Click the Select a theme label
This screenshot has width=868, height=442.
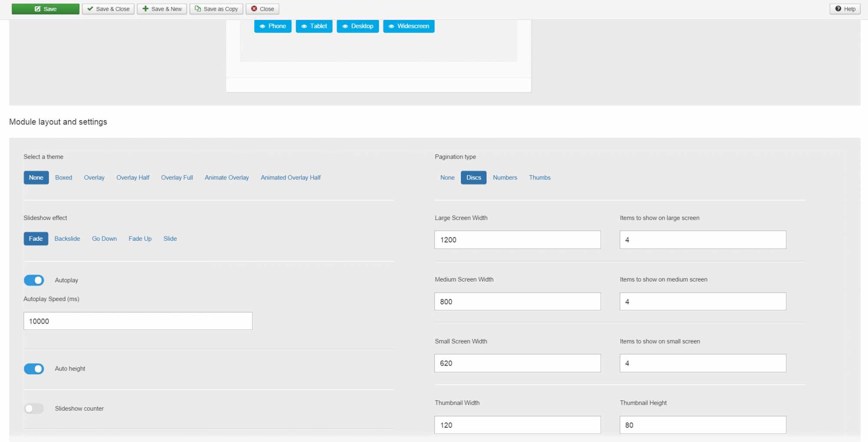43,157
